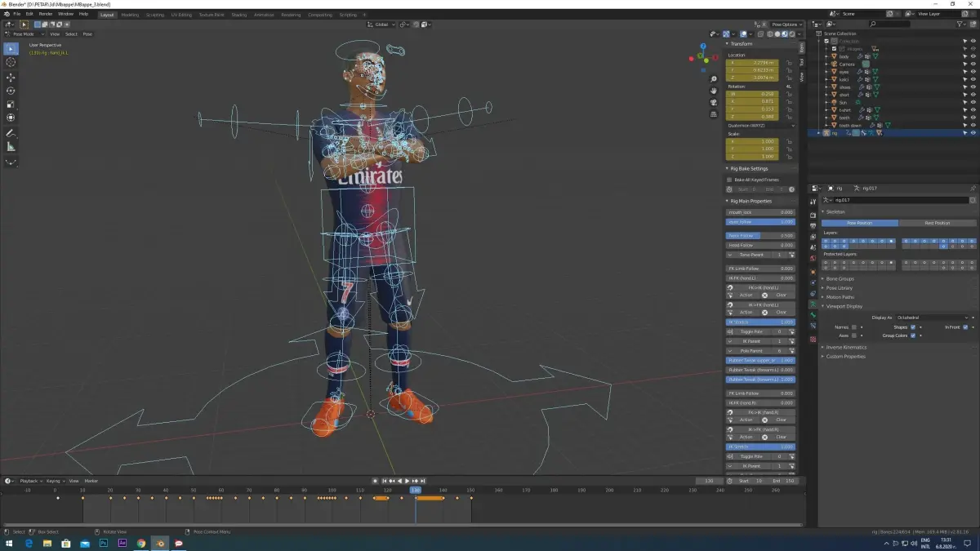Viewport: 980px width, 551px height.
Task: Open After Effects from taskbar
Action: point(122,543)
